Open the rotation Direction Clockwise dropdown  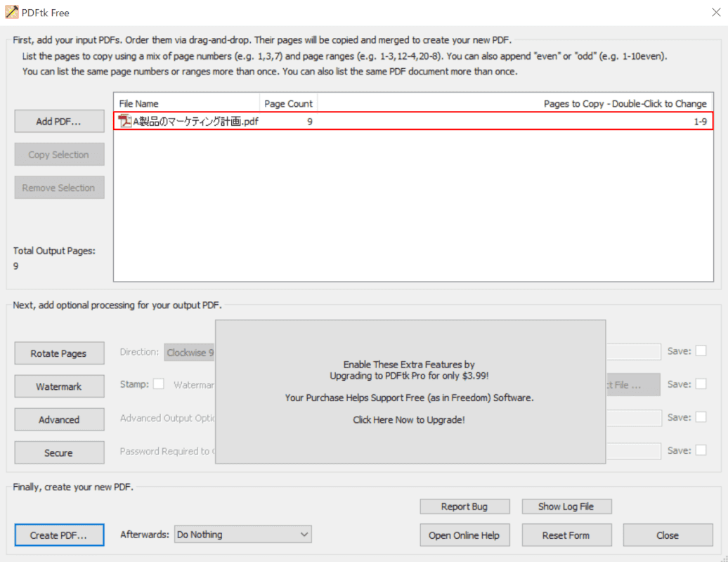pyautogui.click(x=190, y=353)
